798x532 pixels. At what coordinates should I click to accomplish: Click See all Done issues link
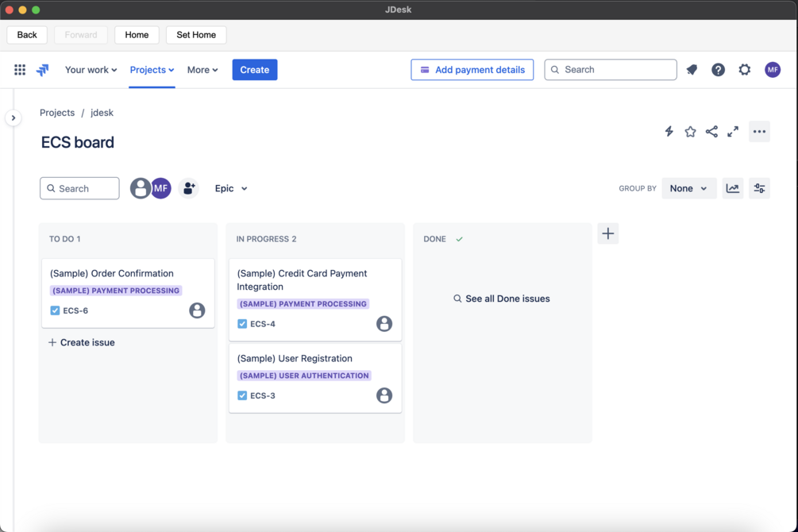(x=502, y=299)
